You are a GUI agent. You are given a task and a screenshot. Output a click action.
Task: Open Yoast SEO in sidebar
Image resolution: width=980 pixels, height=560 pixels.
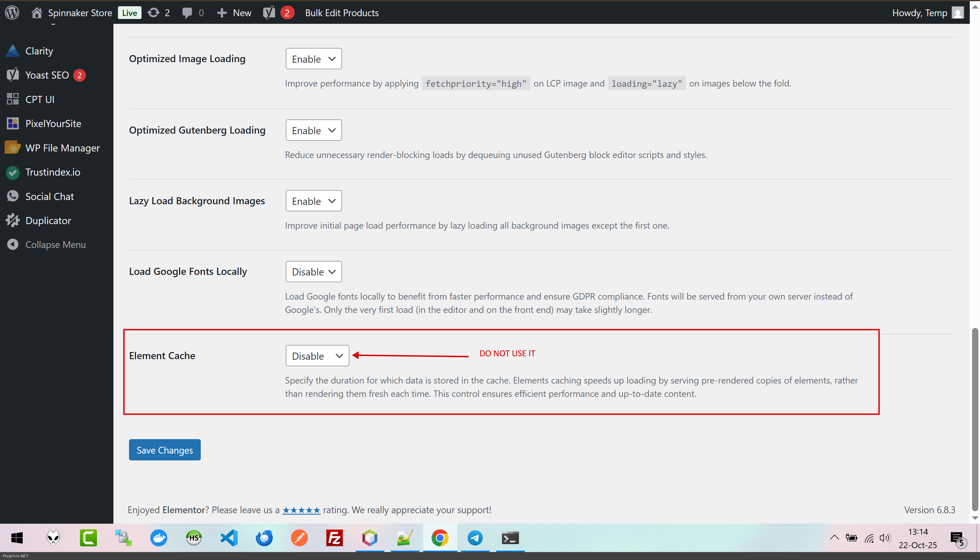(x=47, y=75)
